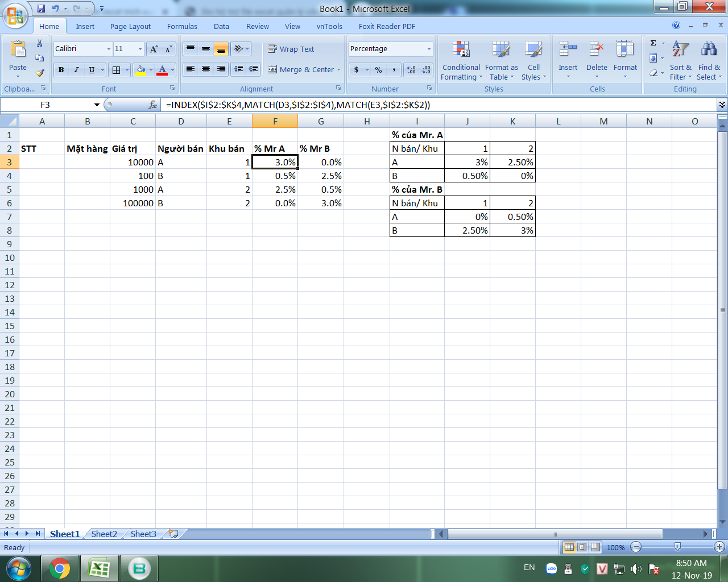Switch to Review tab
The width and height of the screenshot is (728, 582).
click(x=257, y=26)
